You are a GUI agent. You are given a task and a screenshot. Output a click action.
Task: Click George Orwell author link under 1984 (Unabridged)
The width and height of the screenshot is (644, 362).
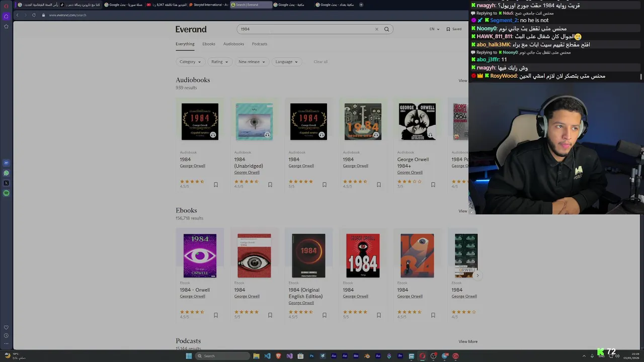[247, 172]
